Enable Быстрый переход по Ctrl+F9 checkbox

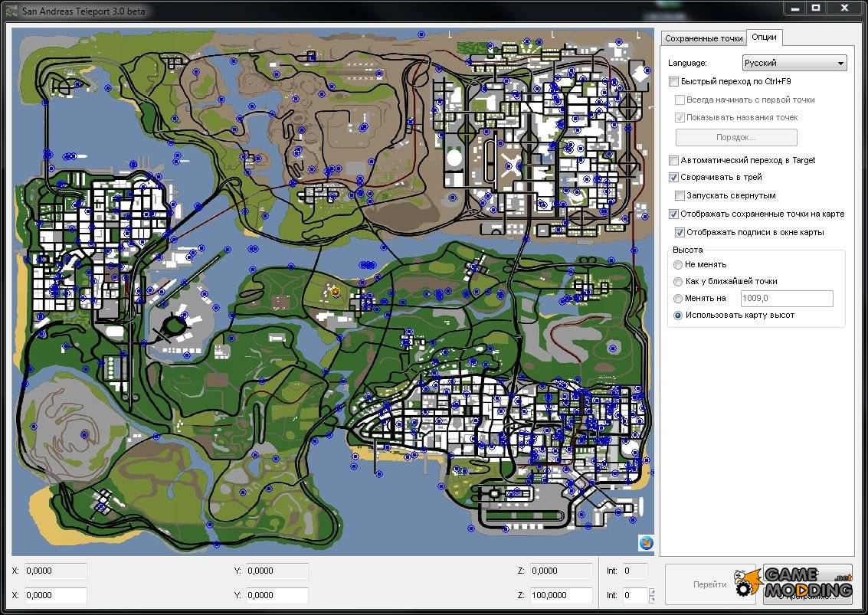[x=673, y=82]
